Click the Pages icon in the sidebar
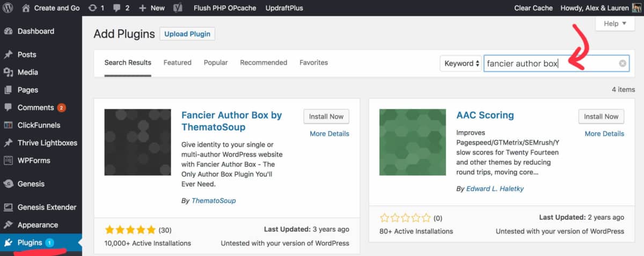644x256 pixels. coord(8,90)
